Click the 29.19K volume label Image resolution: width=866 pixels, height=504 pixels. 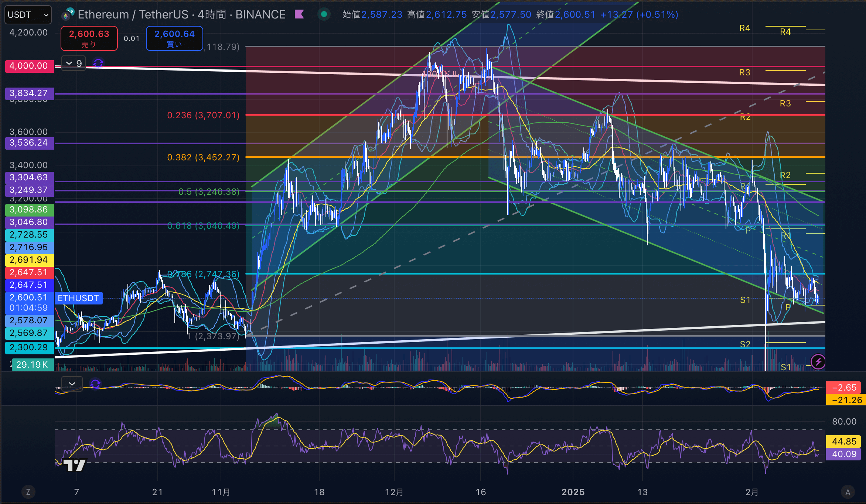coord(33,365)
